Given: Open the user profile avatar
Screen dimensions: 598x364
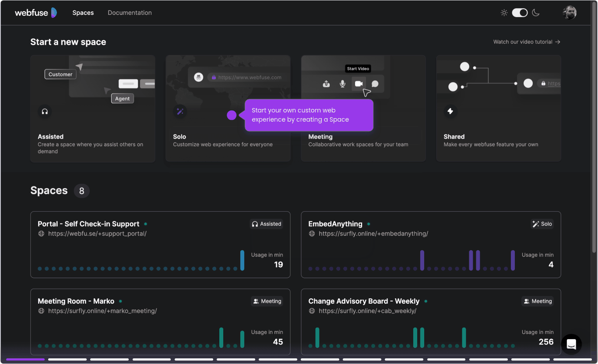Looking at the screenshot, I should [570, 13].
